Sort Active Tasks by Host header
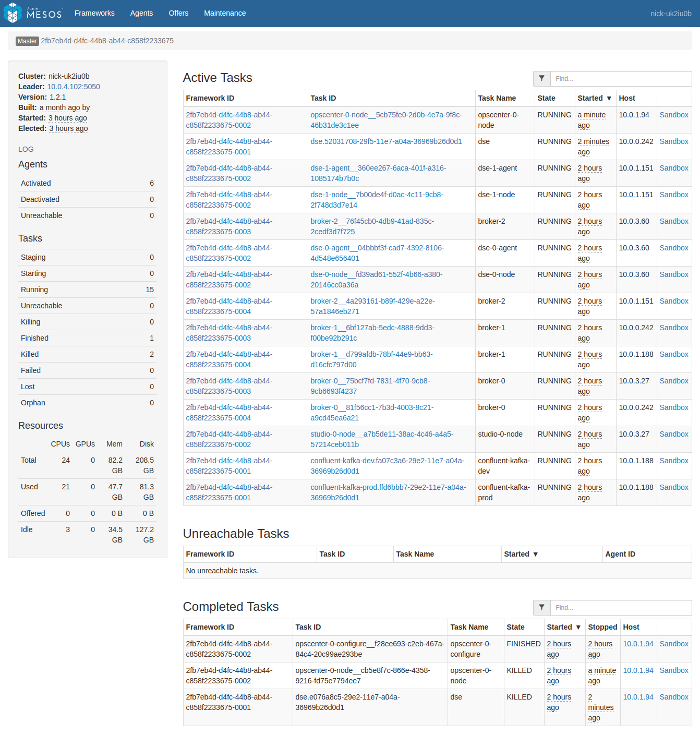 [627, 98]
